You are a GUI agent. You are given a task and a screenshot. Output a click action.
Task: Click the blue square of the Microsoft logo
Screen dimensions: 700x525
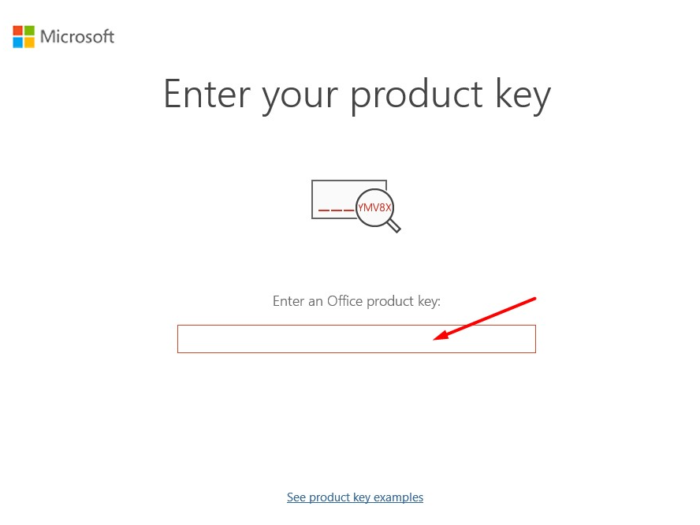18,43
